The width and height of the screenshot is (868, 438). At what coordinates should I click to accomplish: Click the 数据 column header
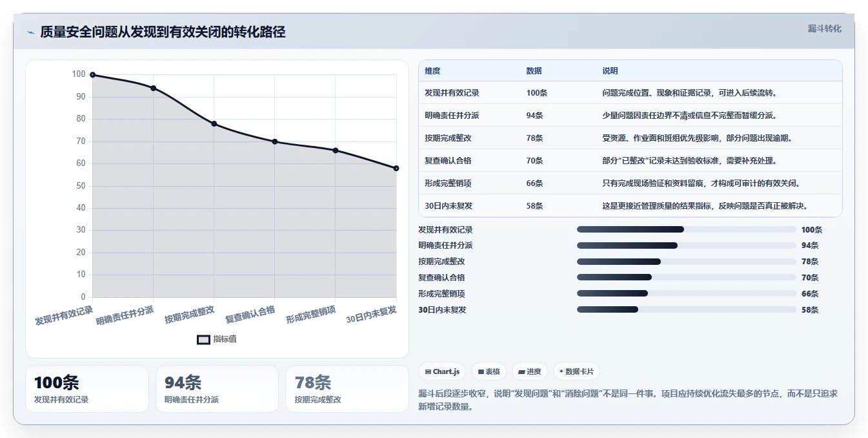click(534, 71)
